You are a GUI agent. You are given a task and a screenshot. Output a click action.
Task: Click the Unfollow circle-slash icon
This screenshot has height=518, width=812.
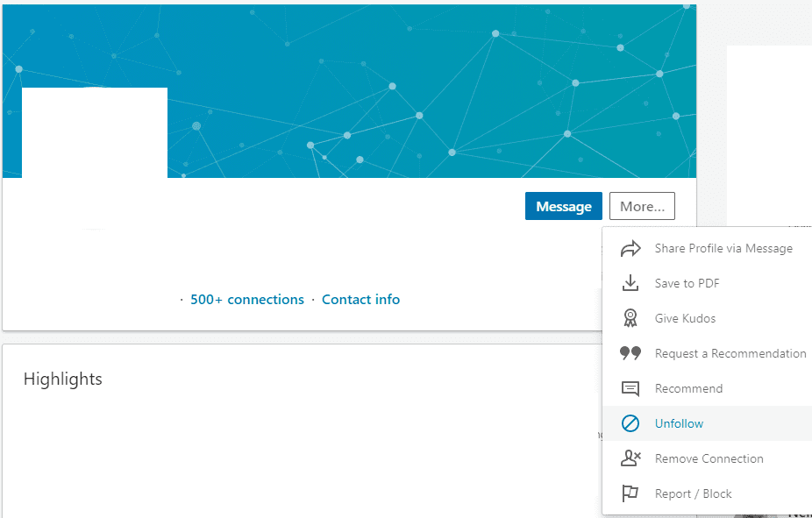pos(630,423)
